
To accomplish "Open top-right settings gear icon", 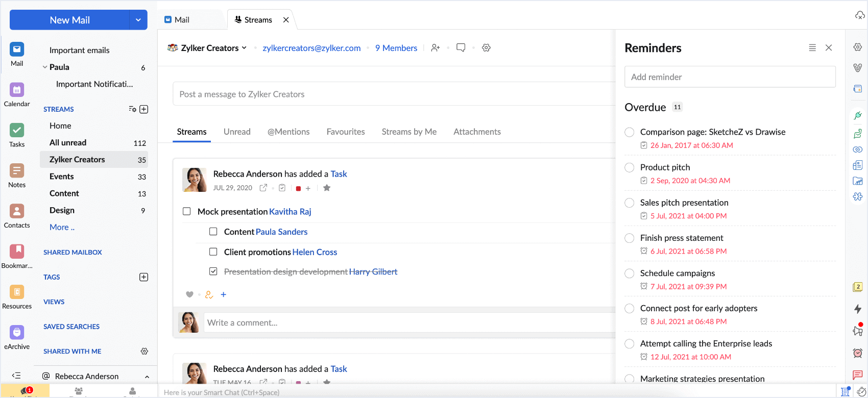I will click(858, 47).
